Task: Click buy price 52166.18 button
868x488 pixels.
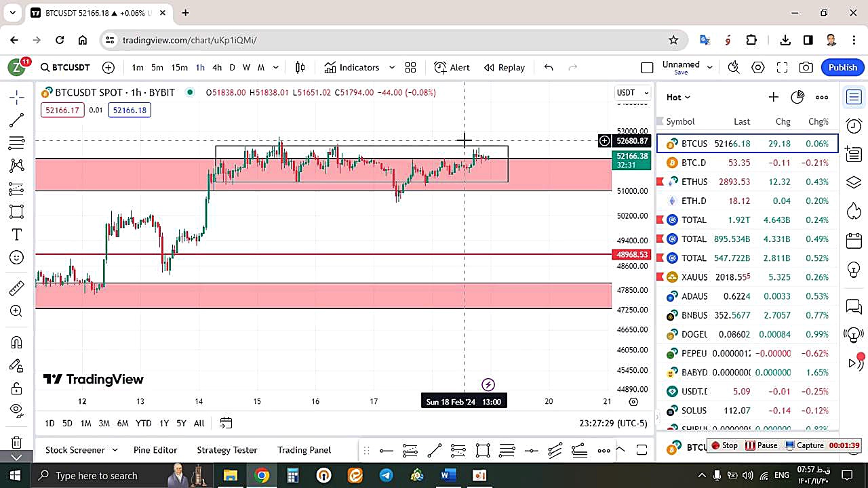Action: 129,110
